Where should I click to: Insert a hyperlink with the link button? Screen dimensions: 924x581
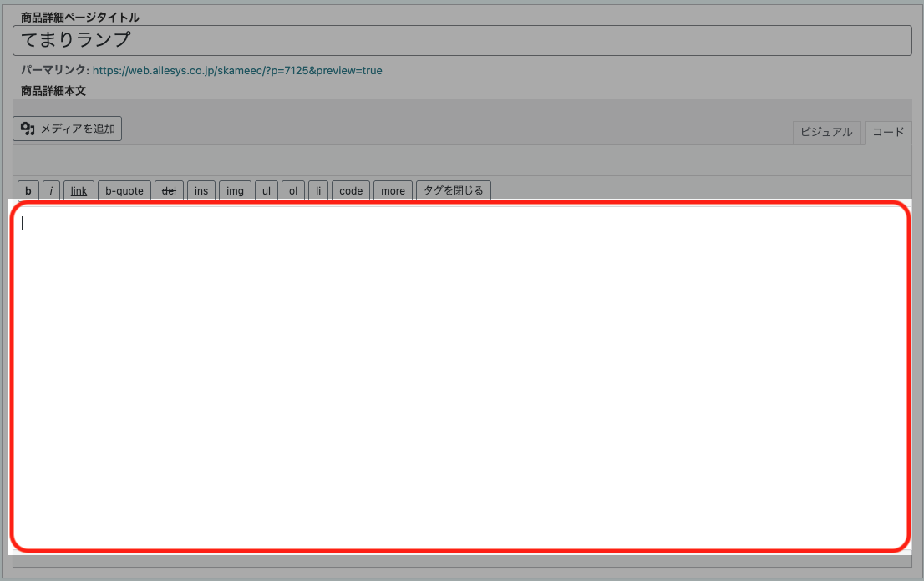tap(79, 191)
